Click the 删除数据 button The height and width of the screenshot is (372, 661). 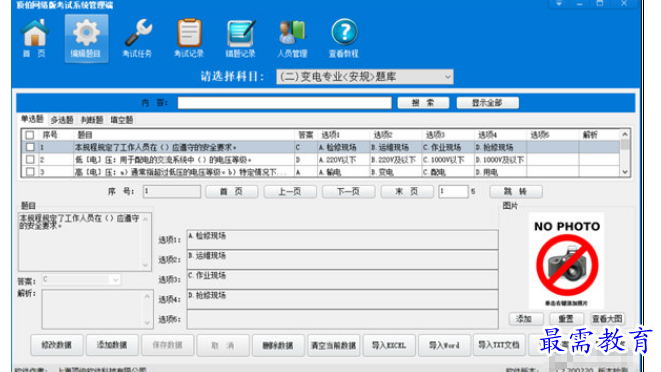coord(278,345)
